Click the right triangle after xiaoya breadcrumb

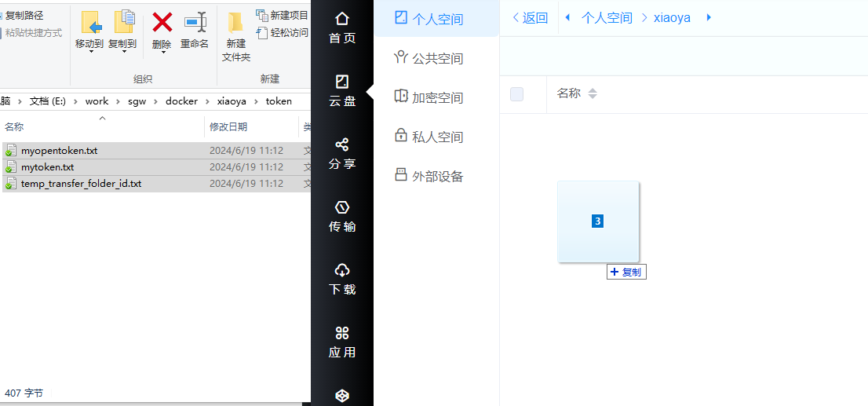[709, 18]
